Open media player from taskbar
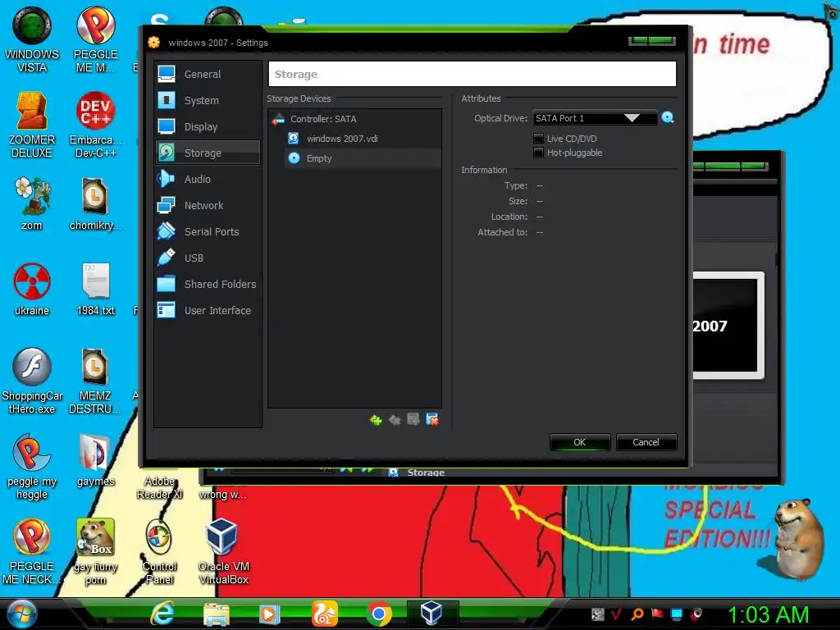The image size is (840, 630). 269,614
